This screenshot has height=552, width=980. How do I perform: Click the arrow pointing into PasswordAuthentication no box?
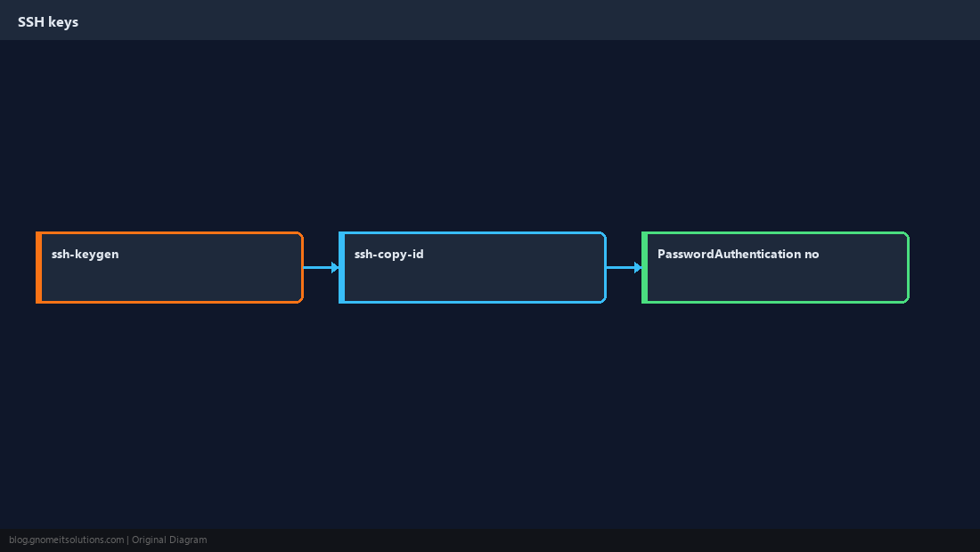[624, 268]
